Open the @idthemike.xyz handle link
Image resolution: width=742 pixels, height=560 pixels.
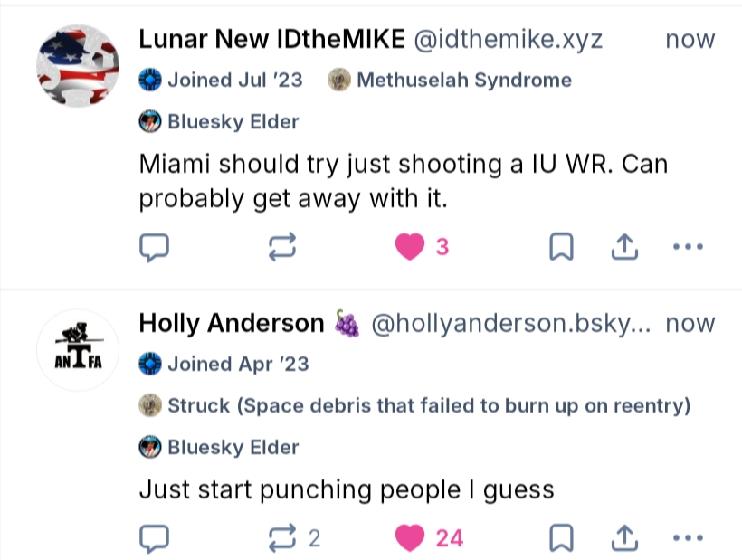(508, 40)
